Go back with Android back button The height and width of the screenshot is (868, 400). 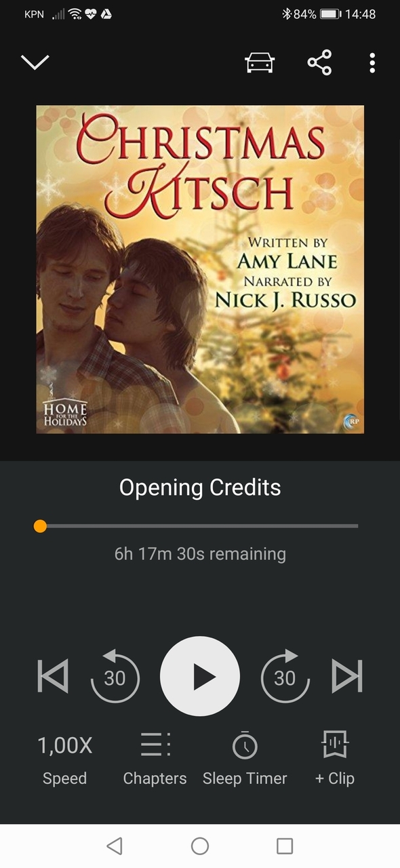[115, 845]
